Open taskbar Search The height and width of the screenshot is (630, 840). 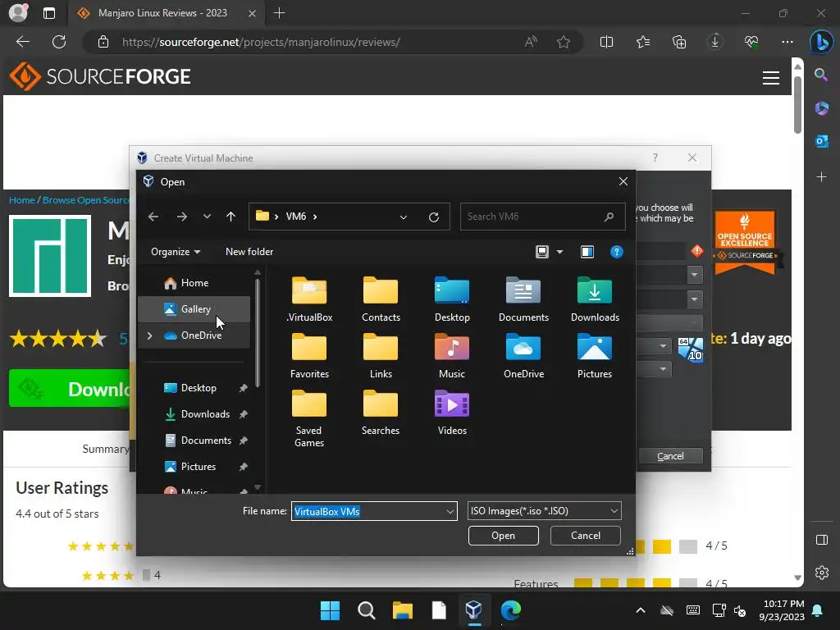(x=367, y=609)
